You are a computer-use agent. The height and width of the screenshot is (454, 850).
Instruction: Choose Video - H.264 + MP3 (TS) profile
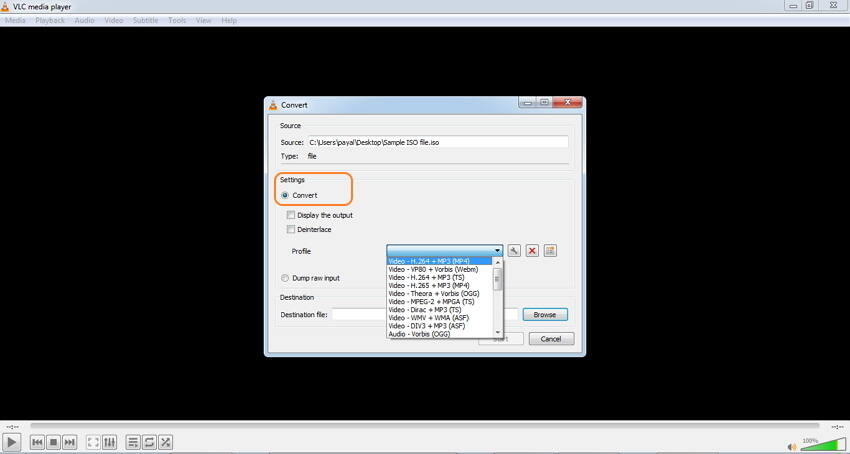[440, 277]
